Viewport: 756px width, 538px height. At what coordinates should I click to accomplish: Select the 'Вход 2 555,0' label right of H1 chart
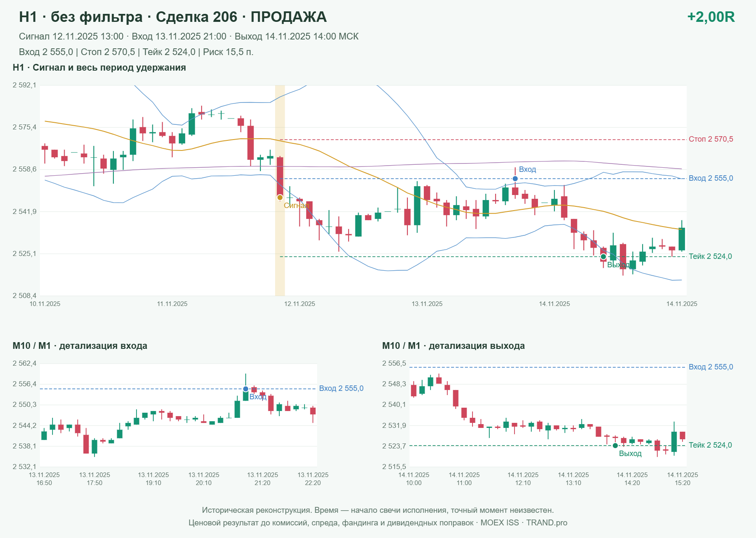pos(711,178)
